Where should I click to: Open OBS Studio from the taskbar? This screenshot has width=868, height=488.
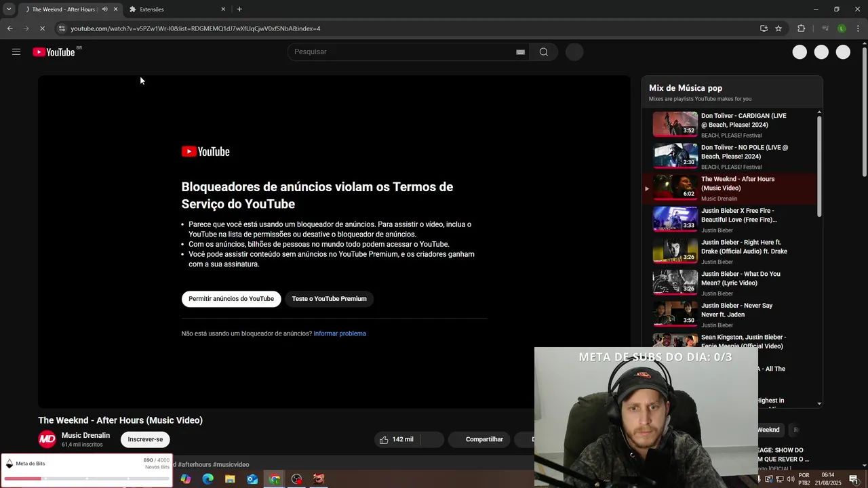click(x=296, y=479)
